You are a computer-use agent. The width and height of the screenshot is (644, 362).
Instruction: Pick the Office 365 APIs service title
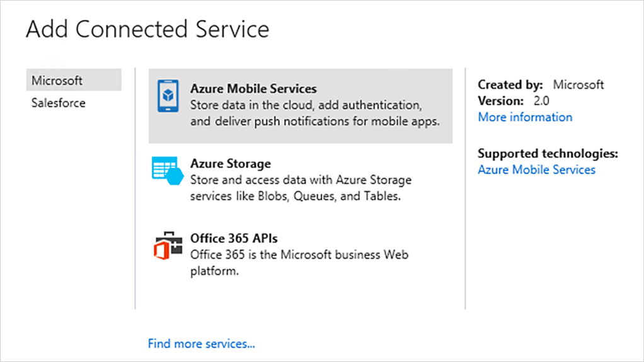[234, 239]
